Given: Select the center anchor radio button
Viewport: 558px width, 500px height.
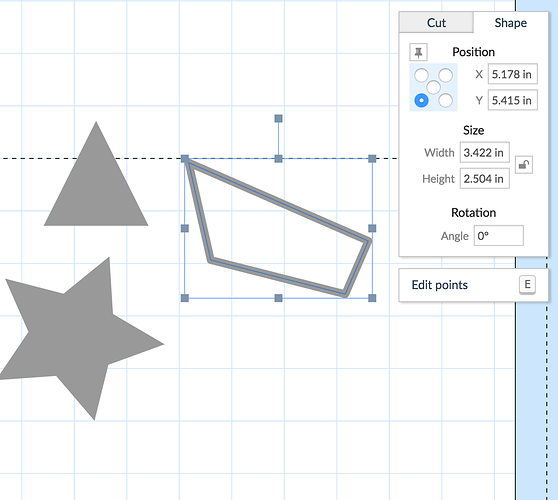Looking at the screenshot, I should 433,87.
